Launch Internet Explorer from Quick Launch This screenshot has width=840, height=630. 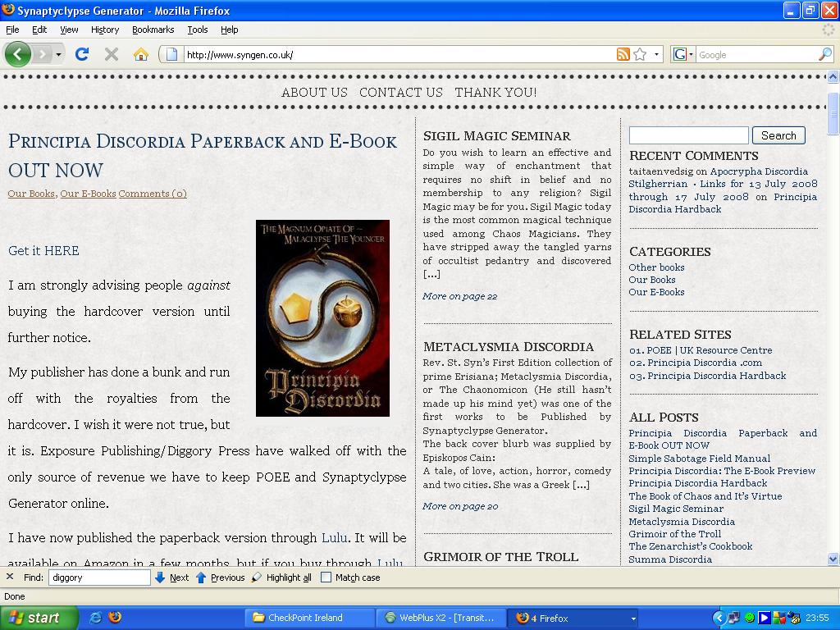(96, 618)
